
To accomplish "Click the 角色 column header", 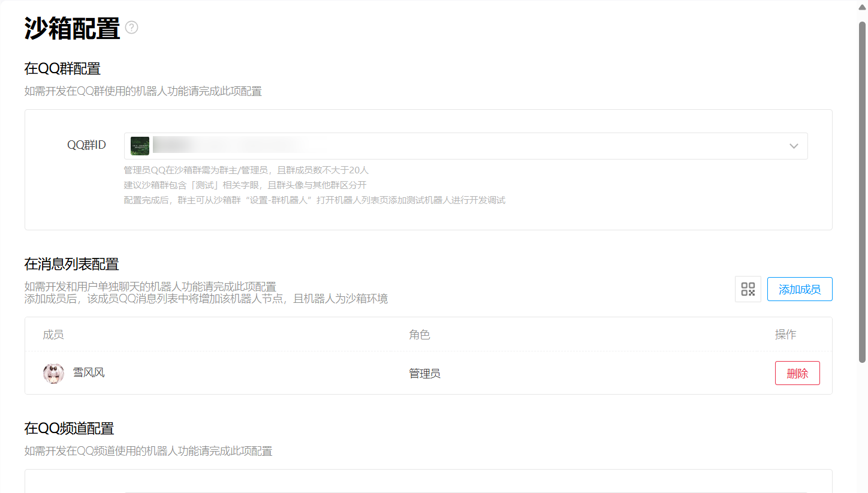I will (420, 335).
